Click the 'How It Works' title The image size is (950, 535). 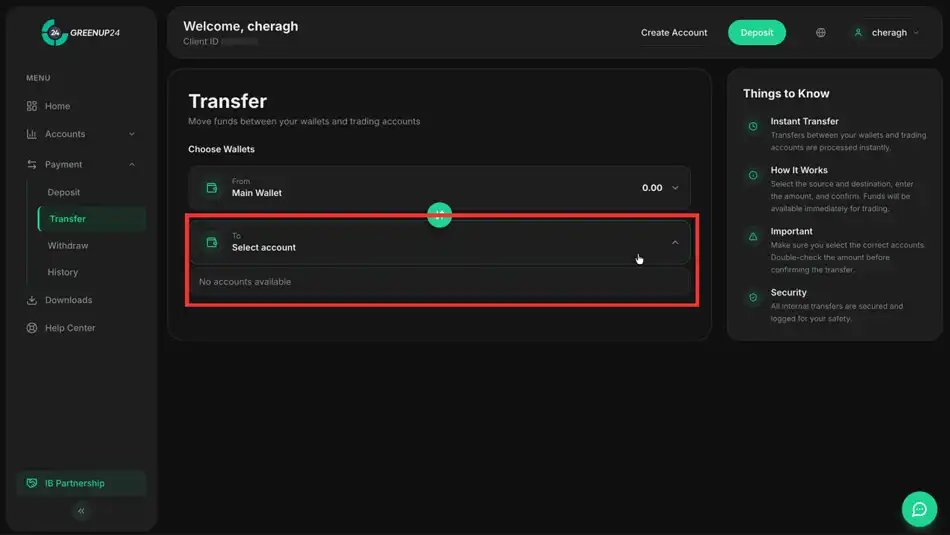pyautogui.click(x=799, y=170)
